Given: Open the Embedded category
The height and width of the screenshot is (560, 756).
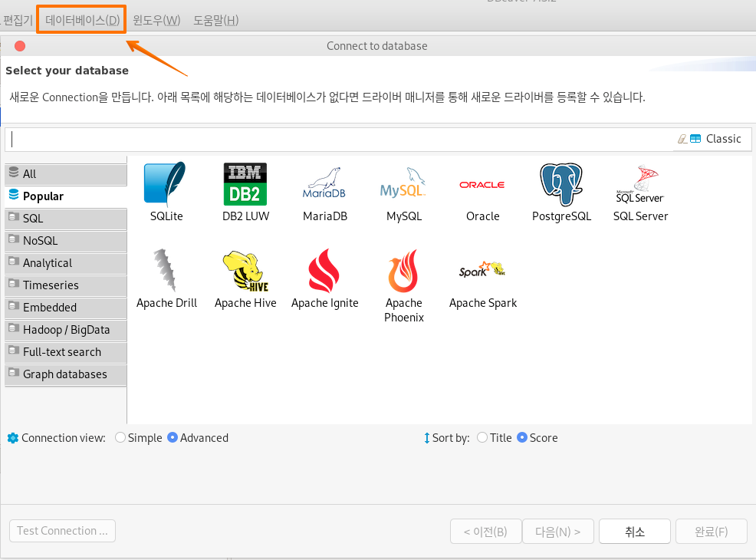Looking at the screenshot, I should (66, 308).
